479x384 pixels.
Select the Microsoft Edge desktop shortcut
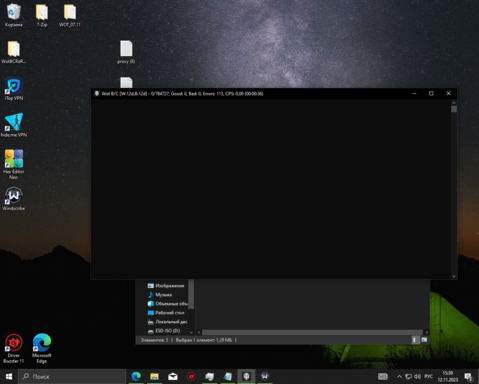click(42, 348)
